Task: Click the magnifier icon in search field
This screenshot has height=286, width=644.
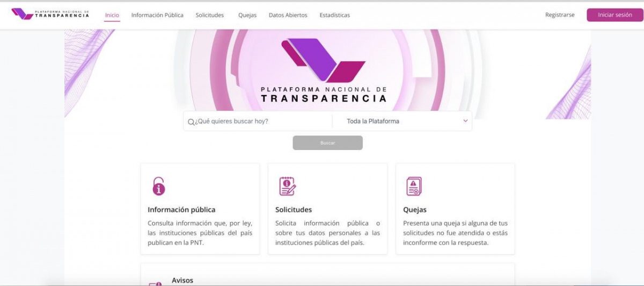Action: (x=191, y=122)
